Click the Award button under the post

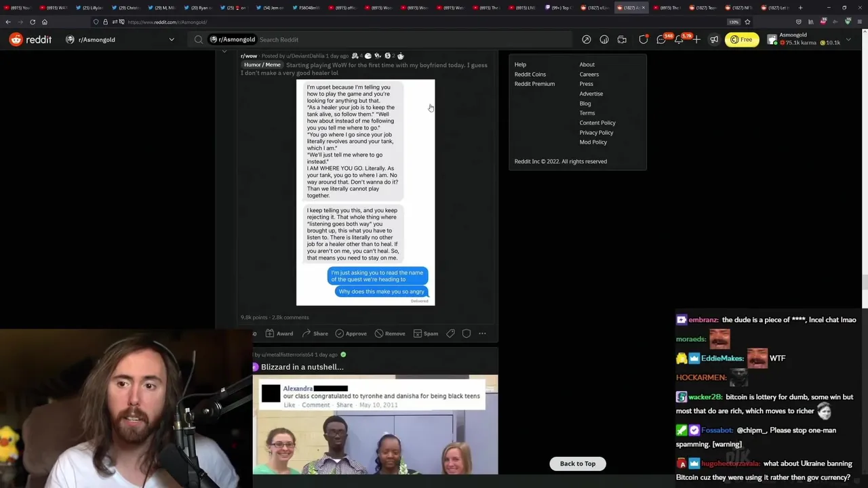coord(279,333)
